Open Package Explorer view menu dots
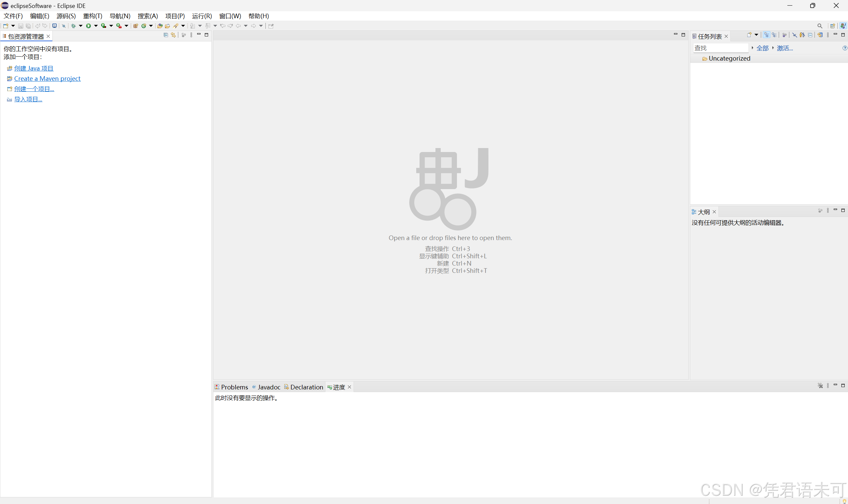 pos(191,35)
